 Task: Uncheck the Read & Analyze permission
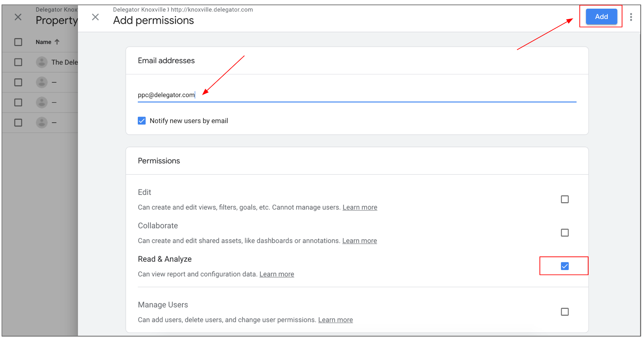[x=565, y=266]
